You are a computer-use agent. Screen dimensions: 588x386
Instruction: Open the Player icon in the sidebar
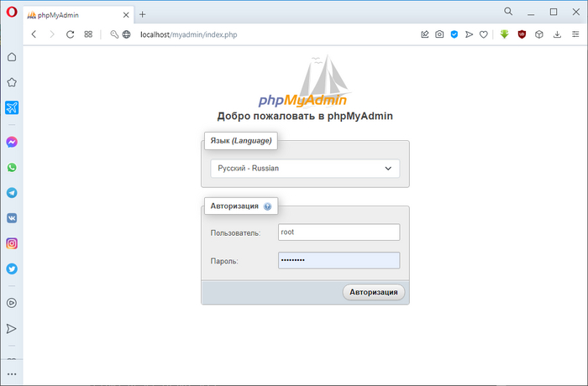pyautogui.click(x=12, y=303)
